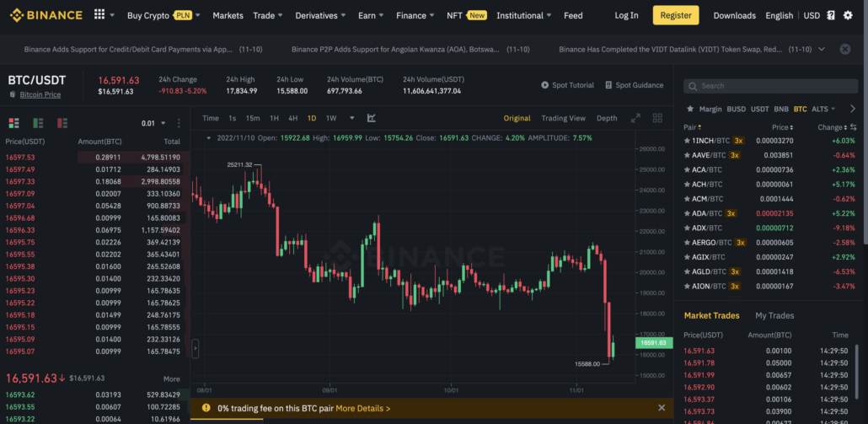The width and height of the screenshot is (868, 424).
Task: Open the Bitcoin Price link
Action: [40, 94]
